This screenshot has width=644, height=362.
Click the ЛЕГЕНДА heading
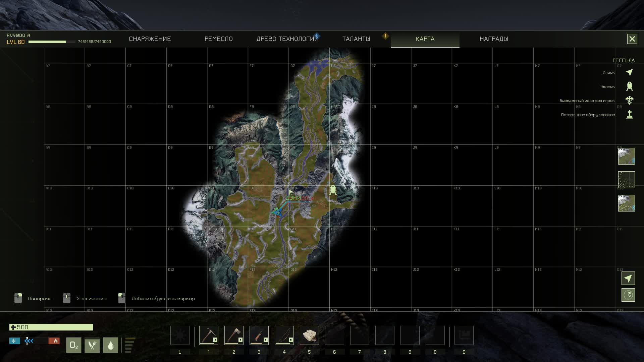624,60
